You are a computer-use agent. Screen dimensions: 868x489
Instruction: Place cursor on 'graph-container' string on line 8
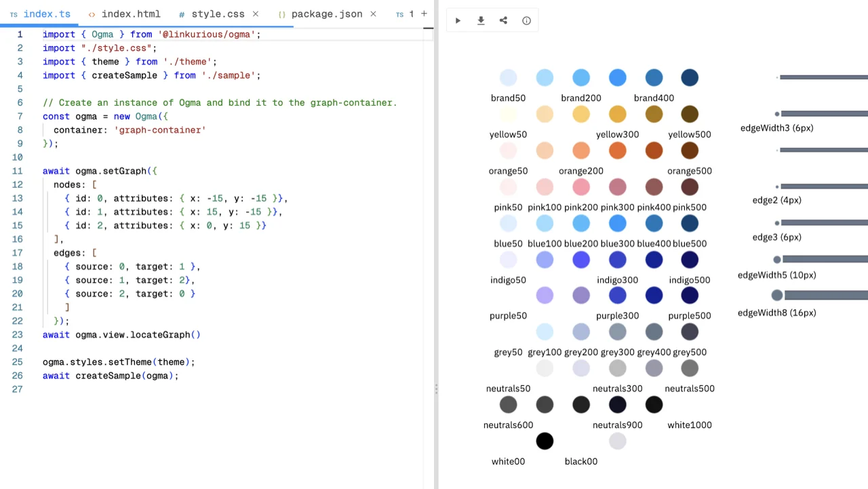(159, 130)
